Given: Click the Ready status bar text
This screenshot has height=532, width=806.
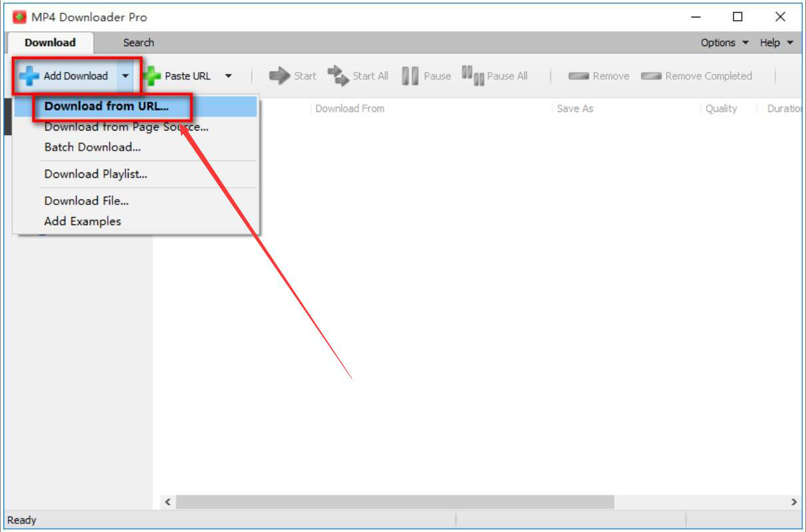Looking at the screenshot, I should point(22,520).
